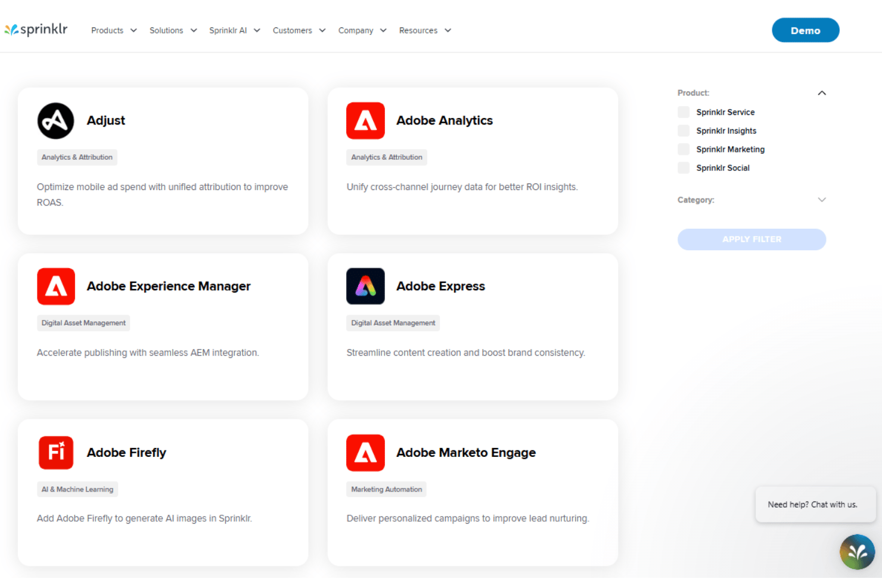Open the Adobe Experience Manager title
Image resolution: width=882 pixels, height=588 pixels.
pyautogui.click(x=169, y=287)
